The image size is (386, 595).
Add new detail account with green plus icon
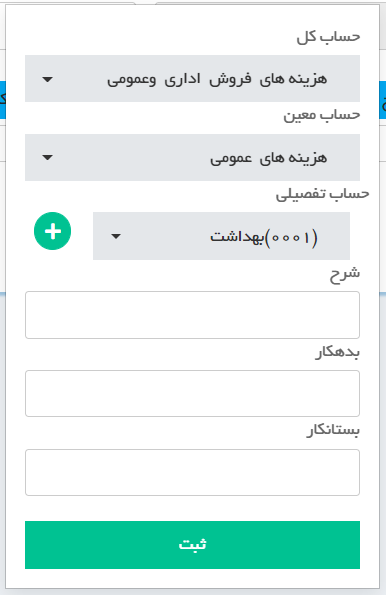(x=52, y=231)
